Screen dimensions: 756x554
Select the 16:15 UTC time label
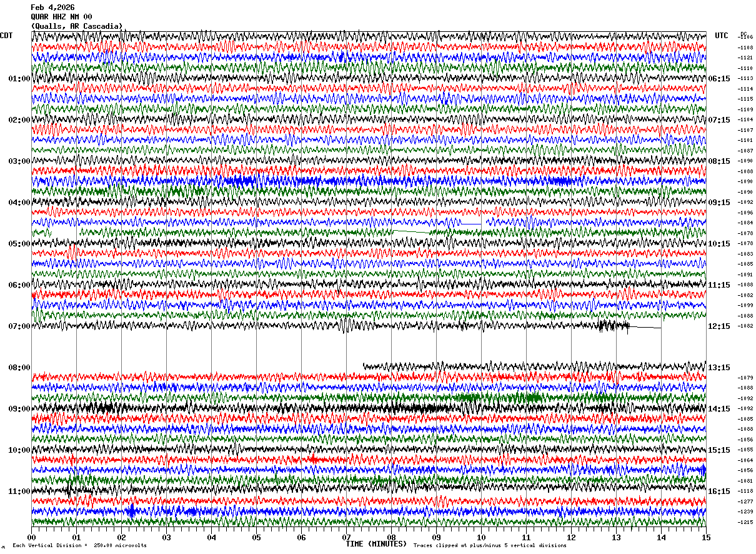tap(719, 491)
